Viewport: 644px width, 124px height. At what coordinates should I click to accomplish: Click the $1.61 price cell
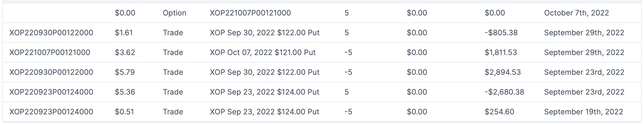(x=124, y=33)
